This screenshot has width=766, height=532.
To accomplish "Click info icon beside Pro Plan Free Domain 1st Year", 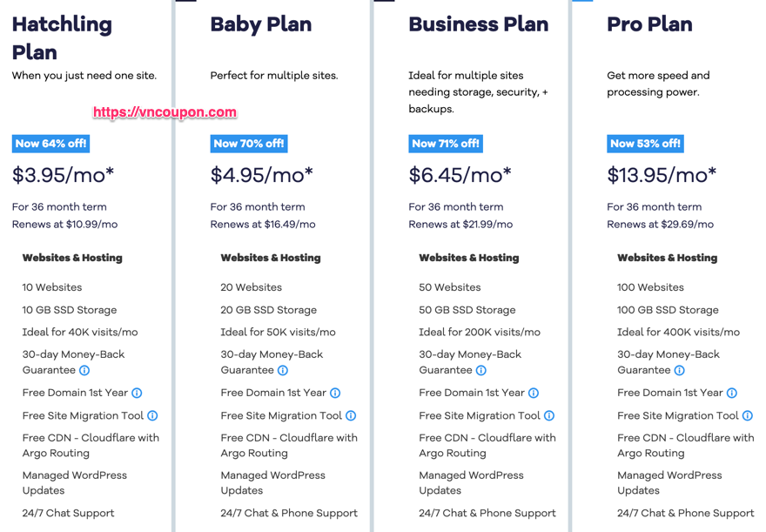I will point(732,393).
